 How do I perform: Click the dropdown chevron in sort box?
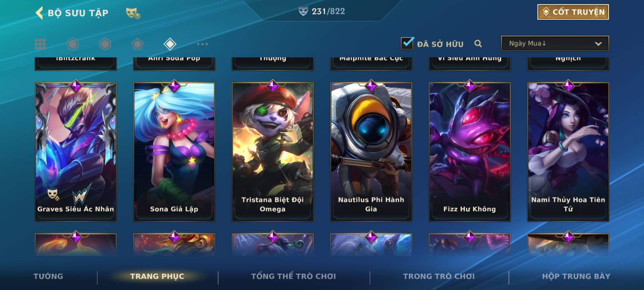pos(598,44)
